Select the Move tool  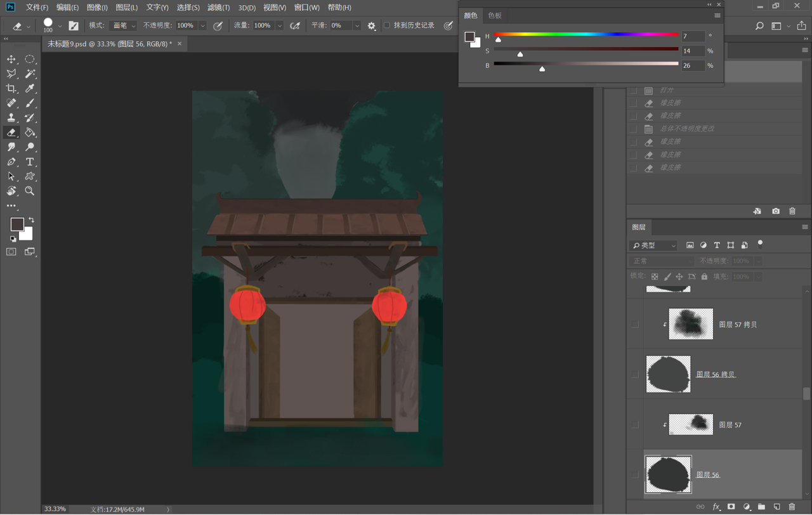click(x=11, y=59)
